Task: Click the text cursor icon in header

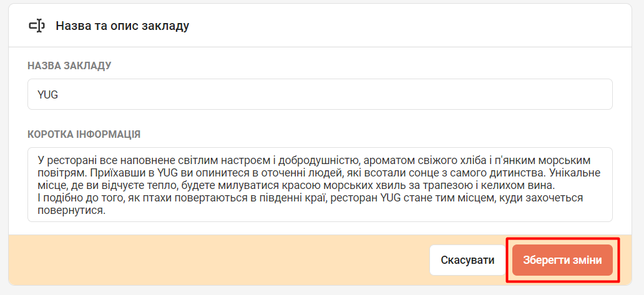Action: (37, 26)
